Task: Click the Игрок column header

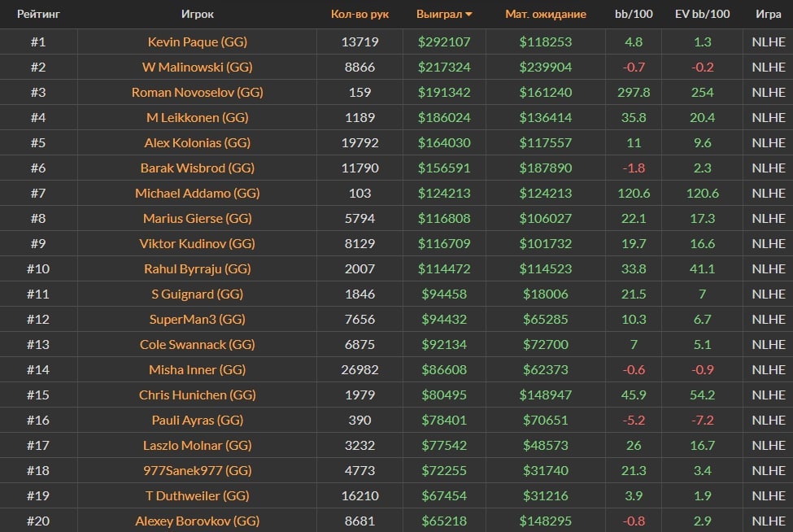Action: point(198,15)
